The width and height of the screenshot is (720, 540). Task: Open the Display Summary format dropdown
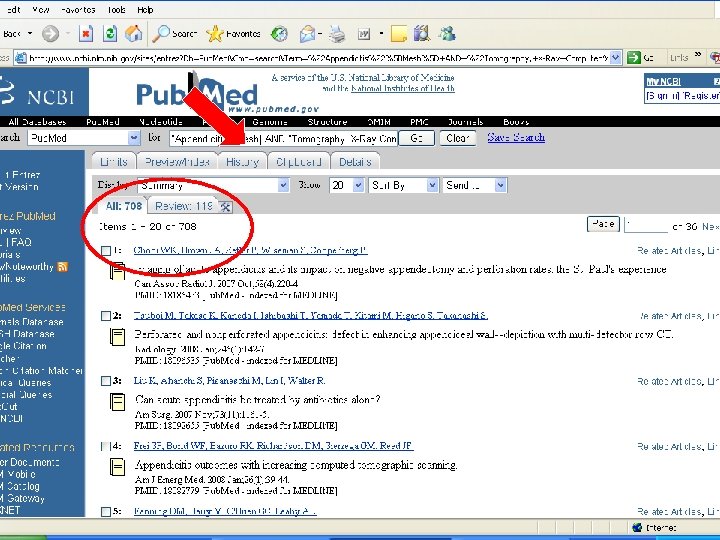pos(214,186)
